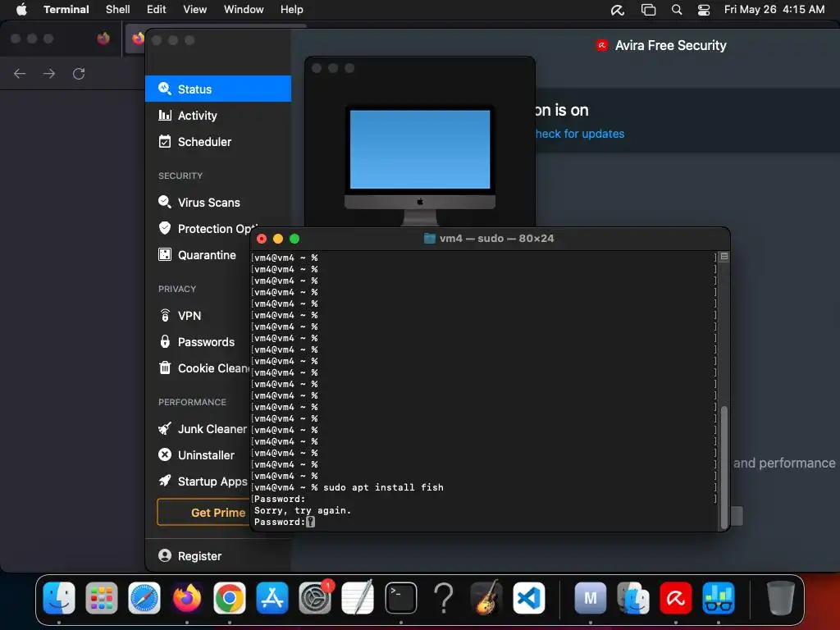Open Control Center in menu bar
The height and width of the screenshot is (630, 840).
point(703,10)
